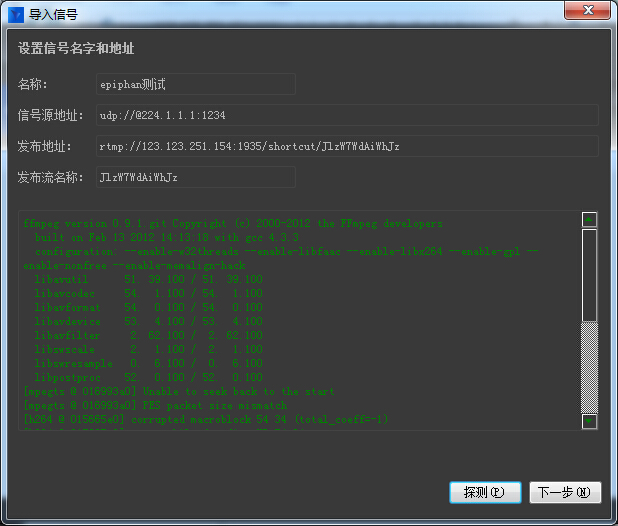Viewport: 618px width, 526px height.
Task: Click the 发布流名称 stream name field
Action: pos(195,178)
